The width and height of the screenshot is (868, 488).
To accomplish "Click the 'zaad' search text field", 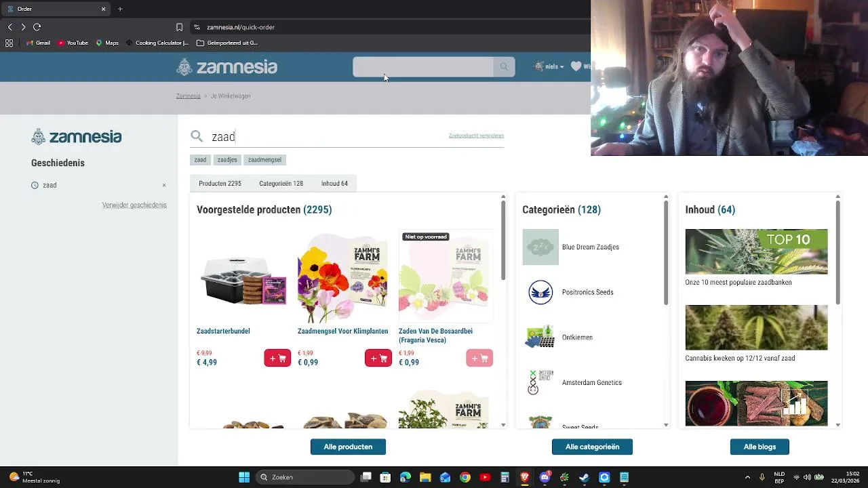I will pos(325,136).
